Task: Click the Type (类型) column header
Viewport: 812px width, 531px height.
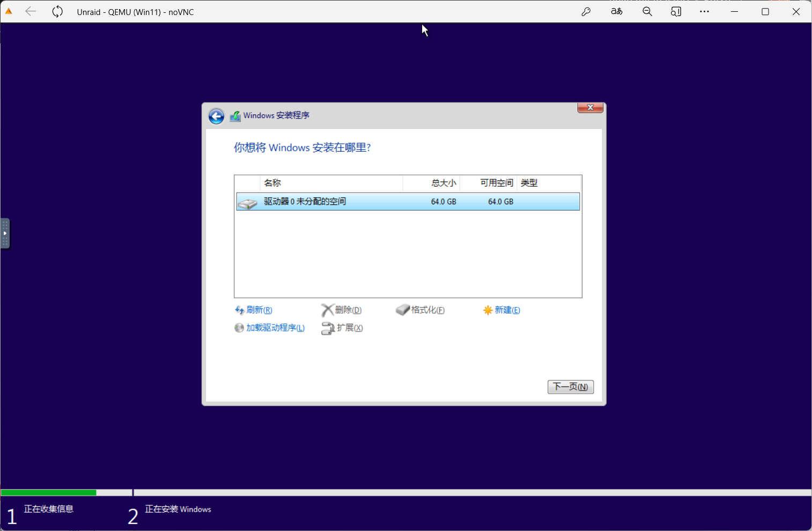Action: [529, 183]
